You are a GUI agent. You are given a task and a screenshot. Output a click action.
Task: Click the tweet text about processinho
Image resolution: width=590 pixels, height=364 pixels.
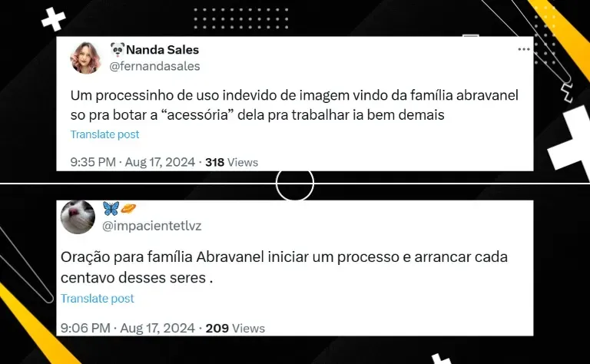(x=294, y=105)
